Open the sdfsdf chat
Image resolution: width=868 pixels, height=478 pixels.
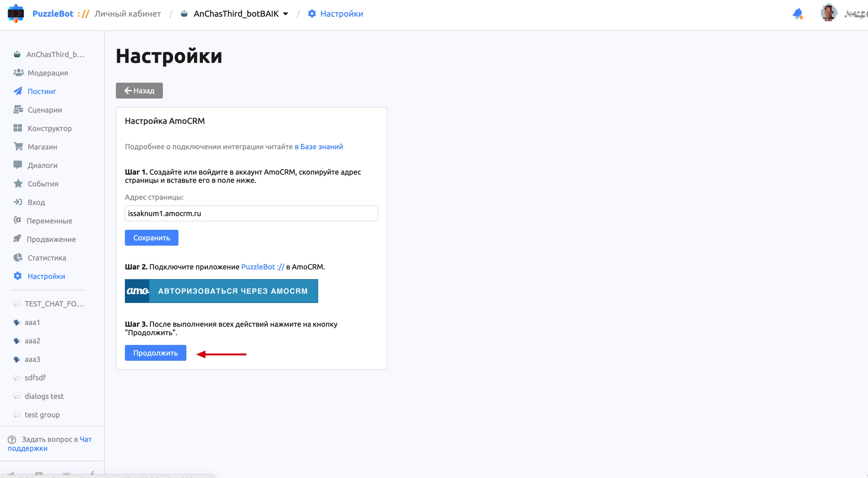point(35,378)
